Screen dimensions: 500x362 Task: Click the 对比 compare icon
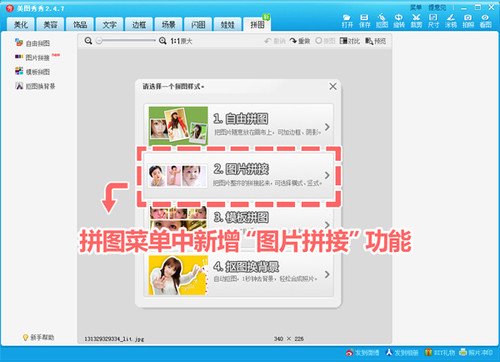pos(343,41)
